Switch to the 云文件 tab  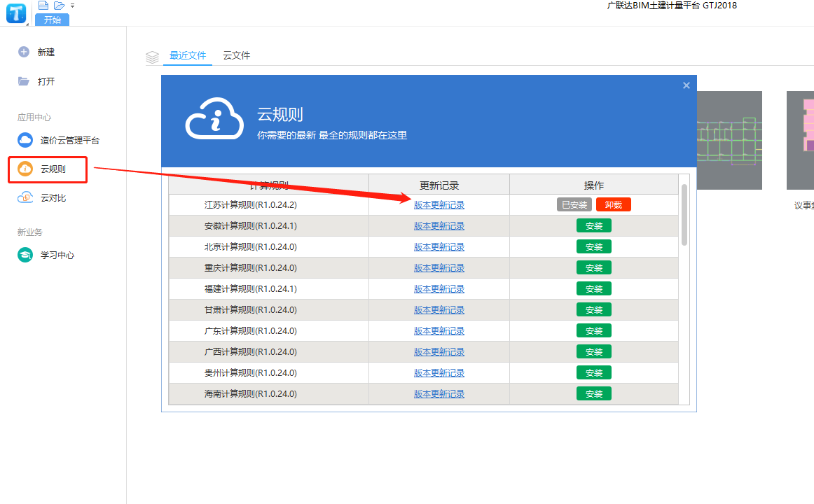point(236,55)
